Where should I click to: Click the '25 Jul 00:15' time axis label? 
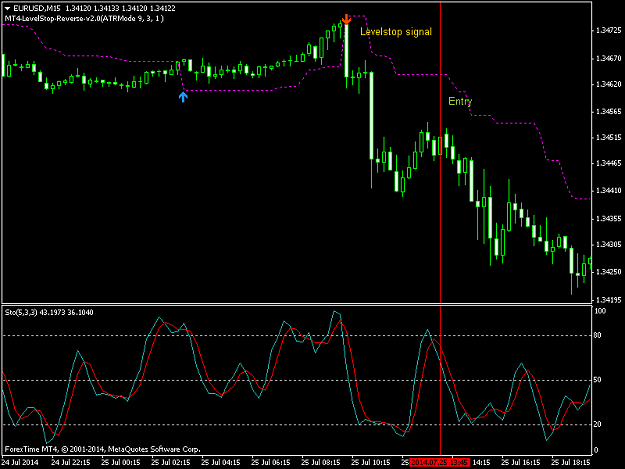point(120,463)
